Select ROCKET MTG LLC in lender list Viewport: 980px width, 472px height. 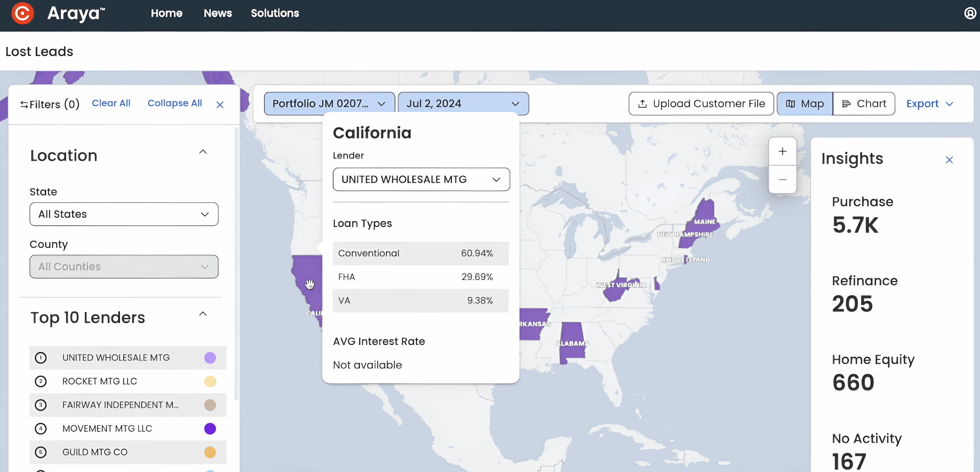point(128,381)
